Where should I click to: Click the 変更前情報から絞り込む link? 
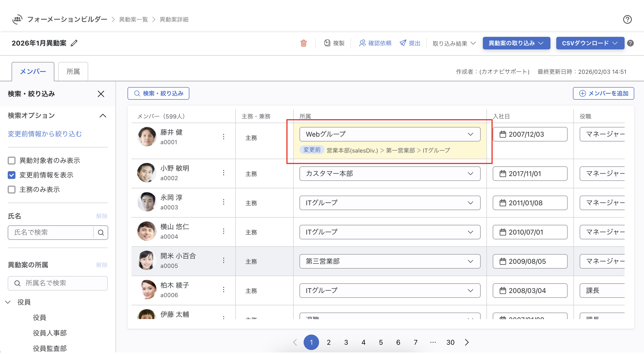tap(45, 134)
